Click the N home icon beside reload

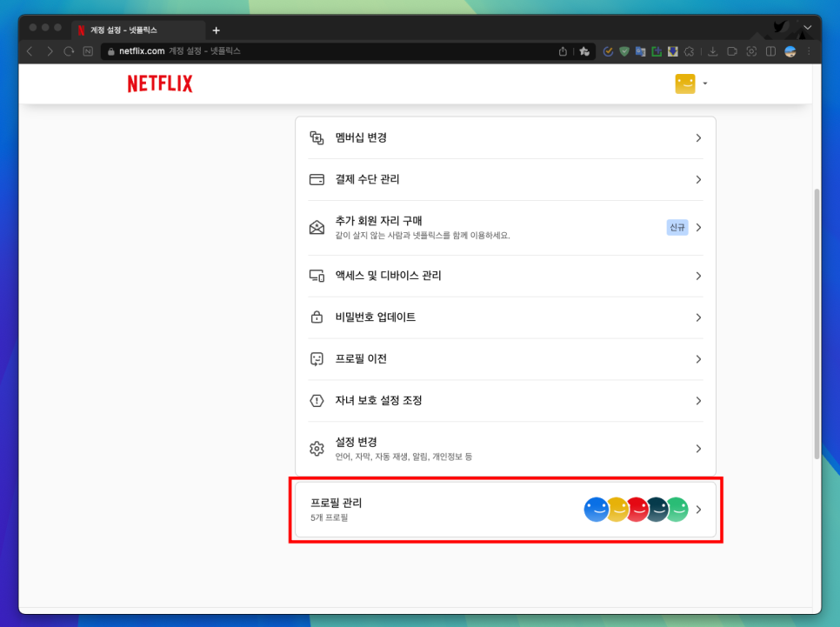[x=88, y=51]
